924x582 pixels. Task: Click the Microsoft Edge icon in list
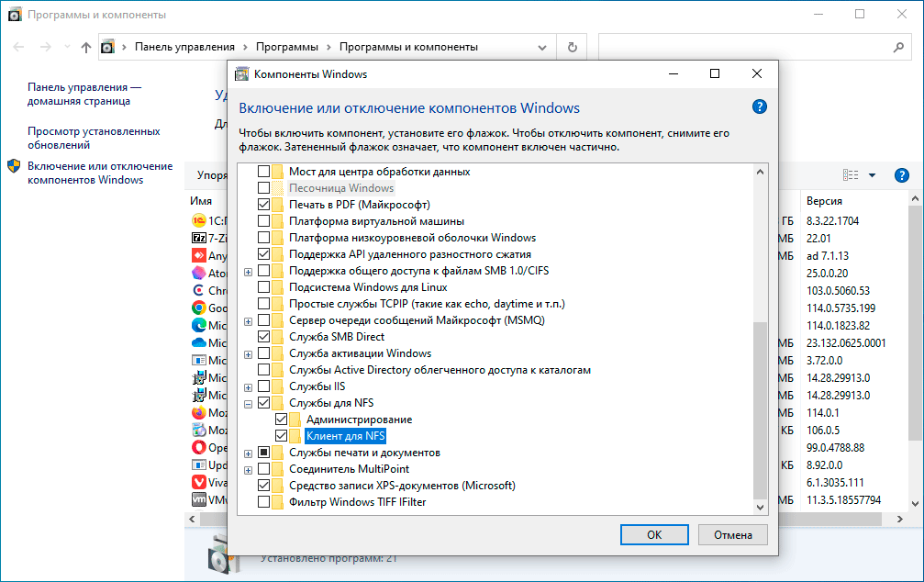198,326
